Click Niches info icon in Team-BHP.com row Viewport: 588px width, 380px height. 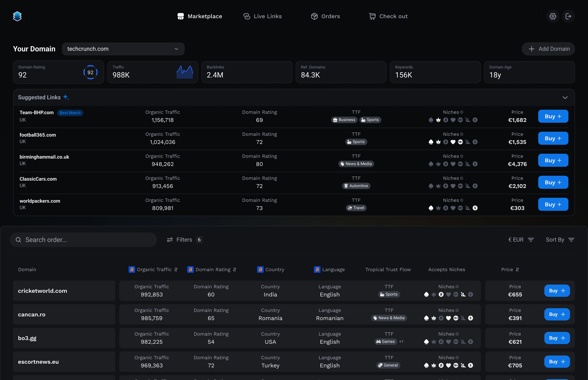pos(462,112)
